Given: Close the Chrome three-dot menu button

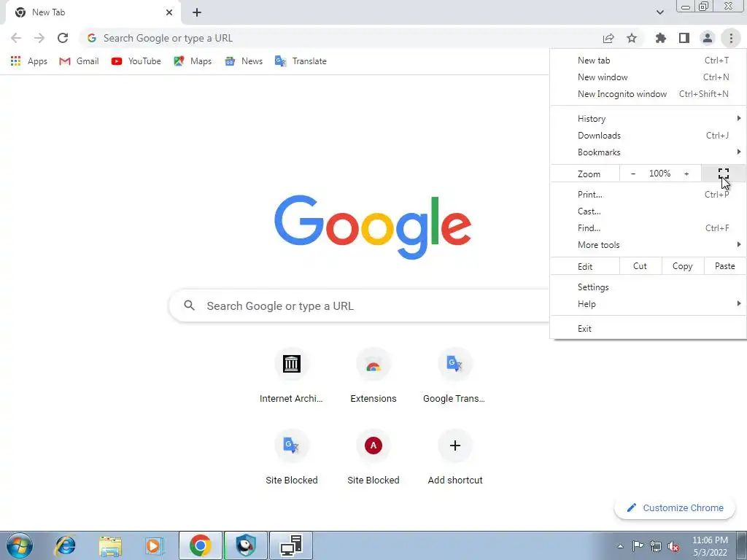Looking at the screenshot, I should click(731, 38).
